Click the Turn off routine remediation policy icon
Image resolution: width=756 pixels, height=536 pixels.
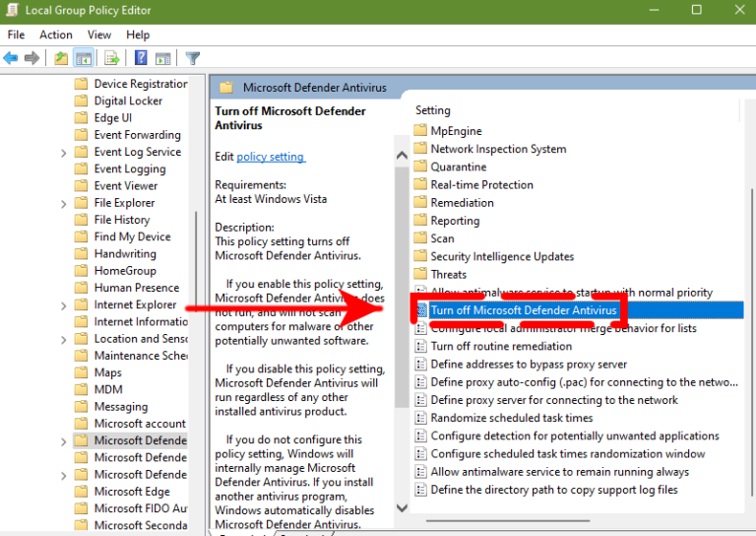click(421, 346)
